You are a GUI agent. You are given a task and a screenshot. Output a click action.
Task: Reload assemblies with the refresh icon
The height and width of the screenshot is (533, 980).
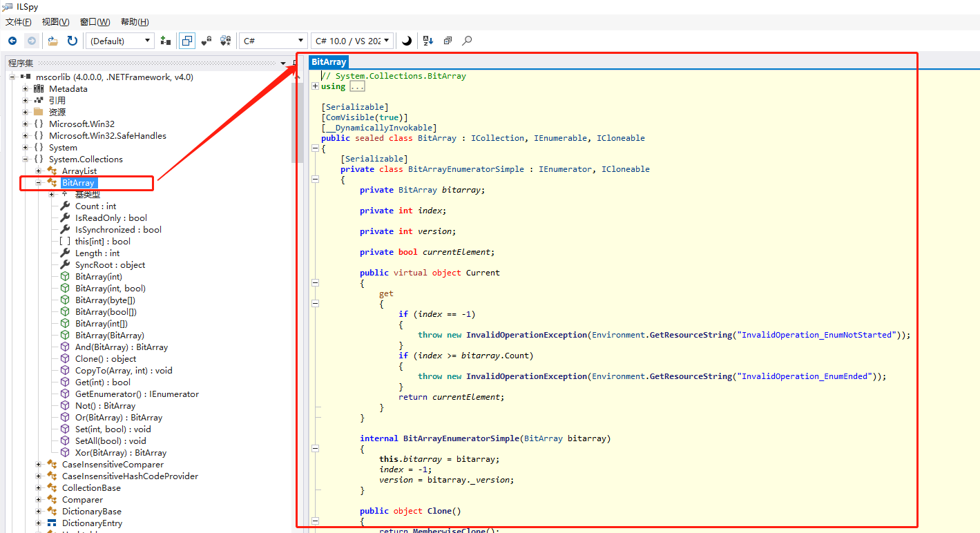(72, 41)
